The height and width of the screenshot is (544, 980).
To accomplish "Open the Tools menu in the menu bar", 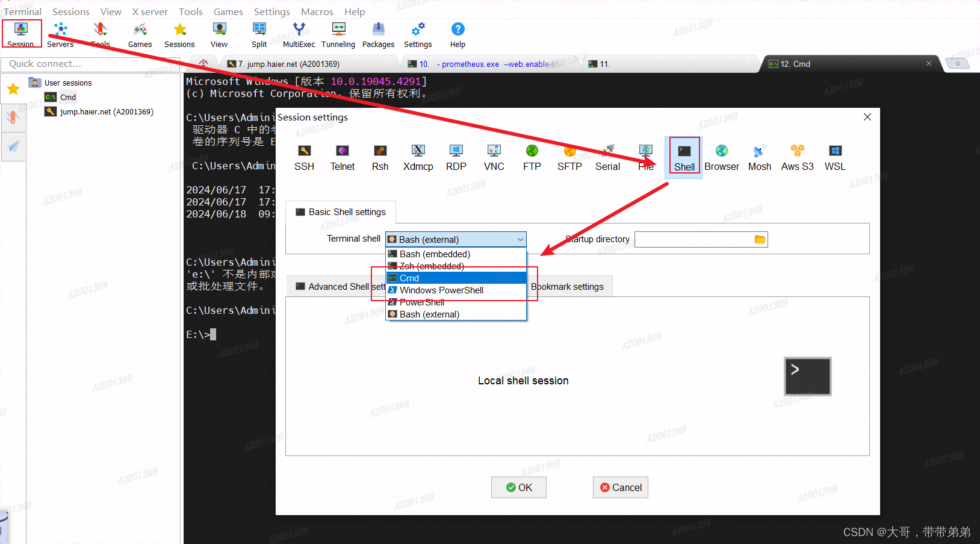I will (191, 11).
